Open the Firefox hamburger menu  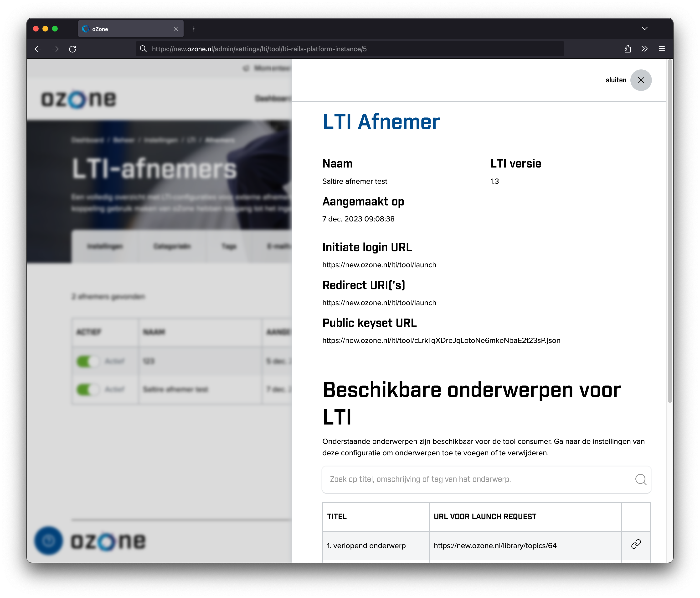tap(661, 49)
